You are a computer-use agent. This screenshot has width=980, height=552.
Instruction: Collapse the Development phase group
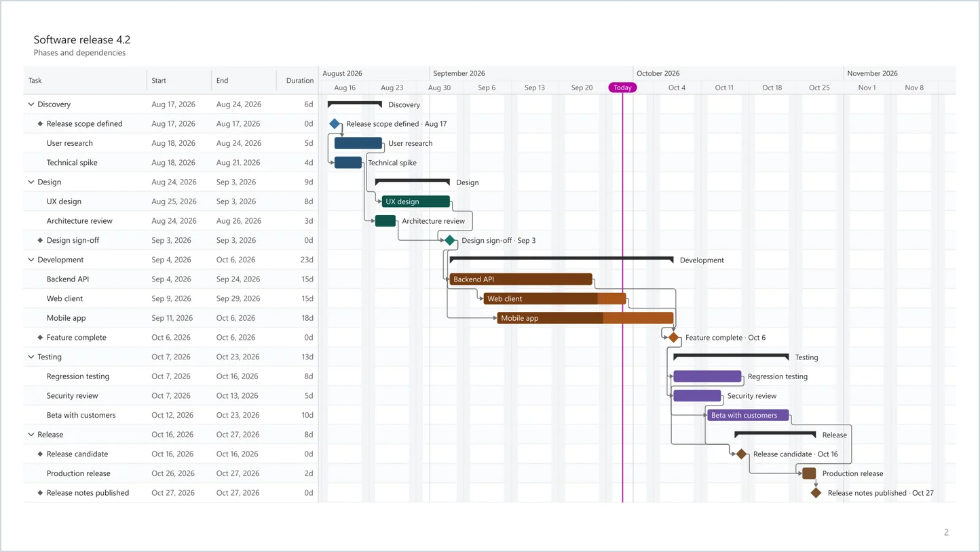(x=31, y=260)
